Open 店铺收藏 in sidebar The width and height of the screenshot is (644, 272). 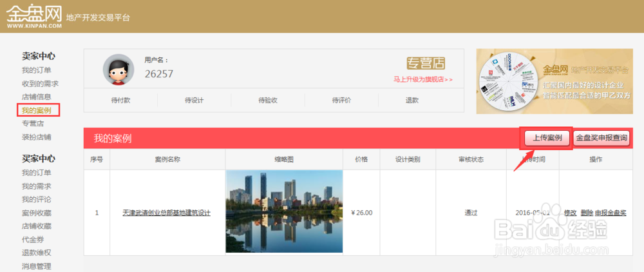pos(37,226)
